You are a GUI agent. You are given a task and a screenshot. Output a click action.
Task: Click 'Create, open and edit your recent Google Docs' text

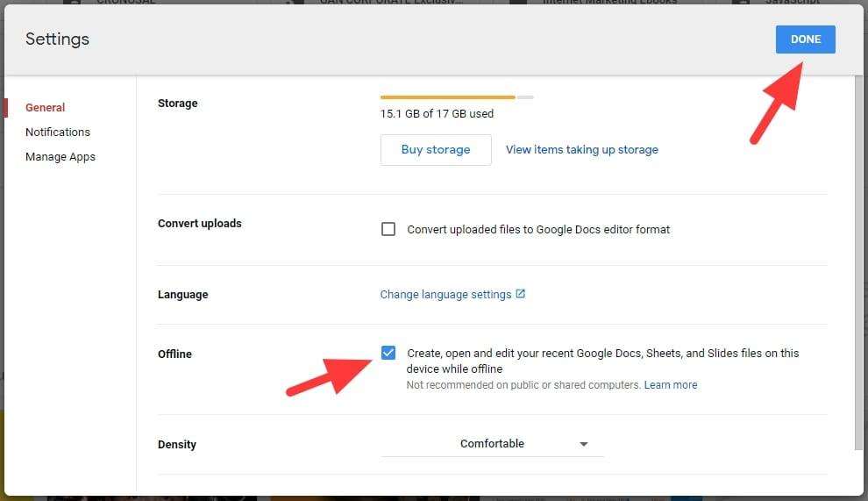603,361
